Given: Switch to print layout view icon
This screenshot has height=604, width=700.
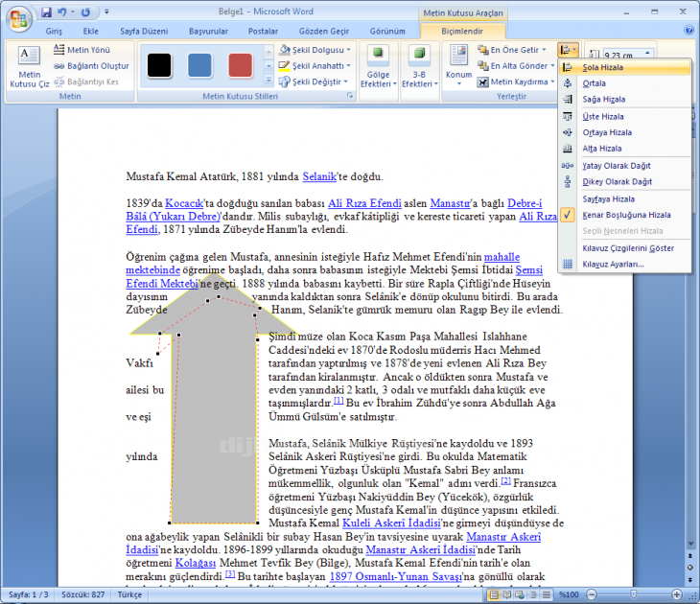Looking at the screenshot, I should [x=494, y=594].
